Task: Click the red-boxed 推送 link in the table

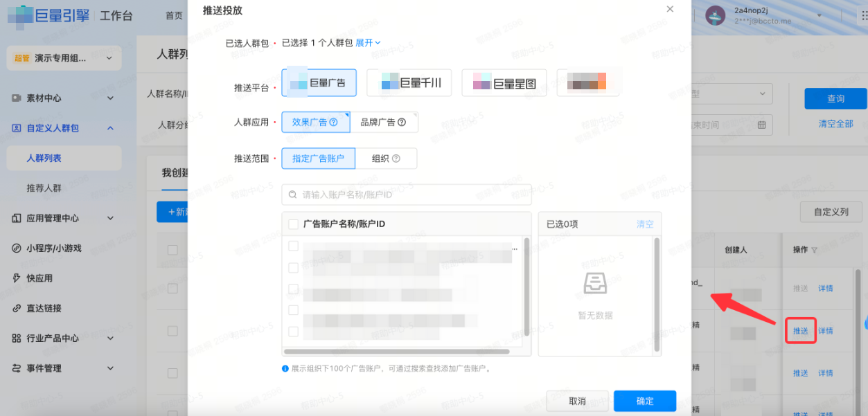Action: point(801,331)
